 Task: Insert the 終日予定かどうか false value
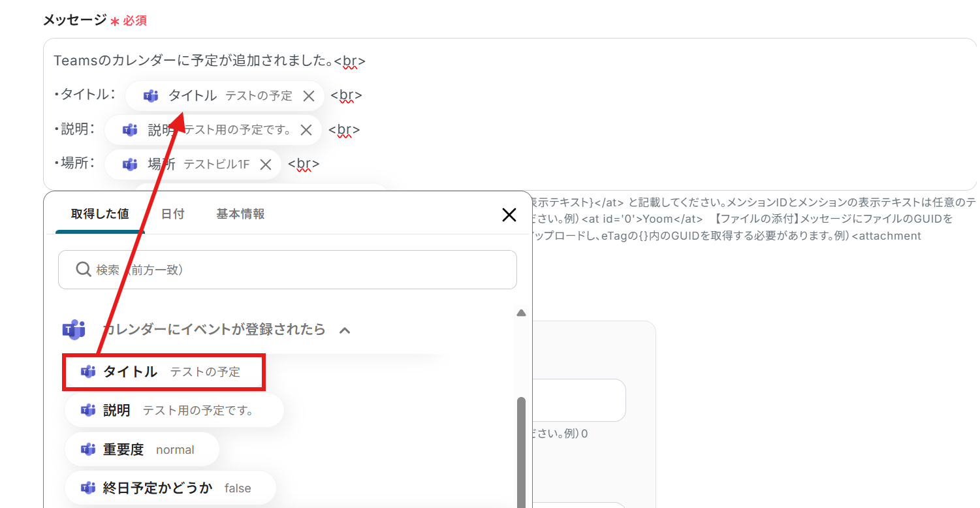[x=170, y=488]
